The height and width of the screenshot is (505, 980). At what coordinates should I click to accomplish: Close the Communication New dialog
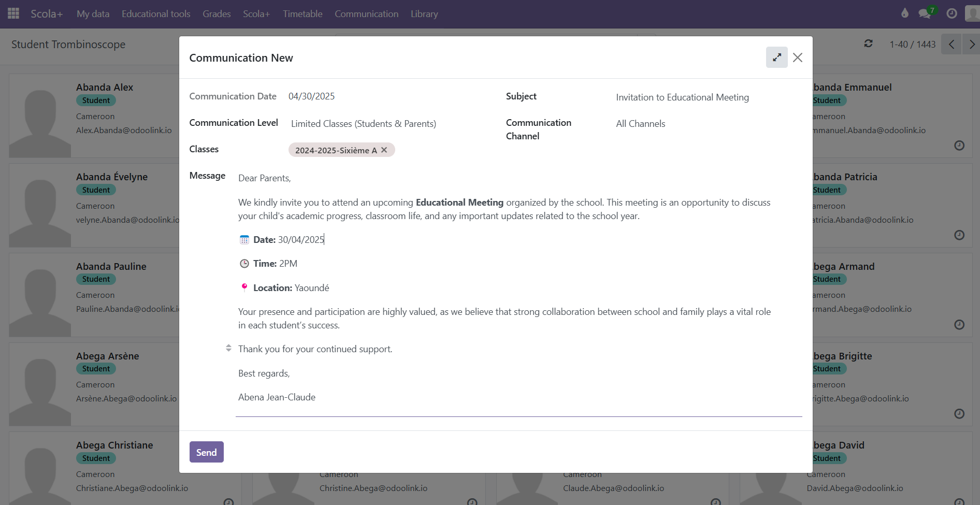click(x=798, y=57)
